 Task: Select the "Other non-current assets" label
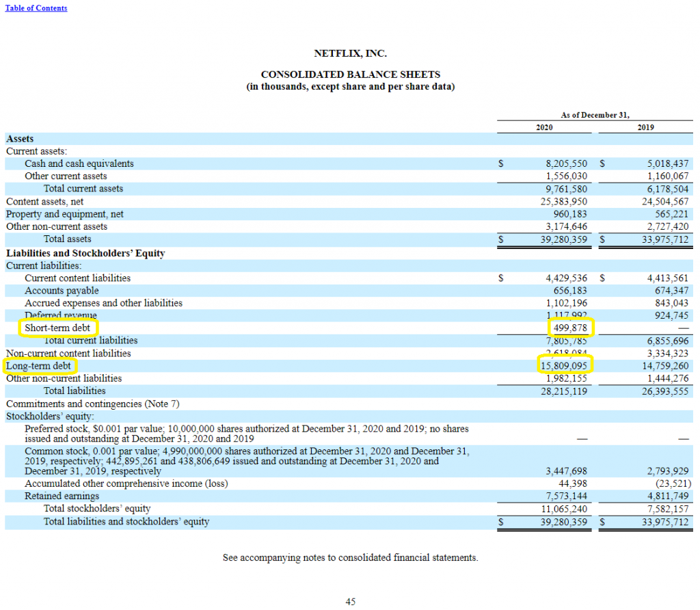pos(57,227)
